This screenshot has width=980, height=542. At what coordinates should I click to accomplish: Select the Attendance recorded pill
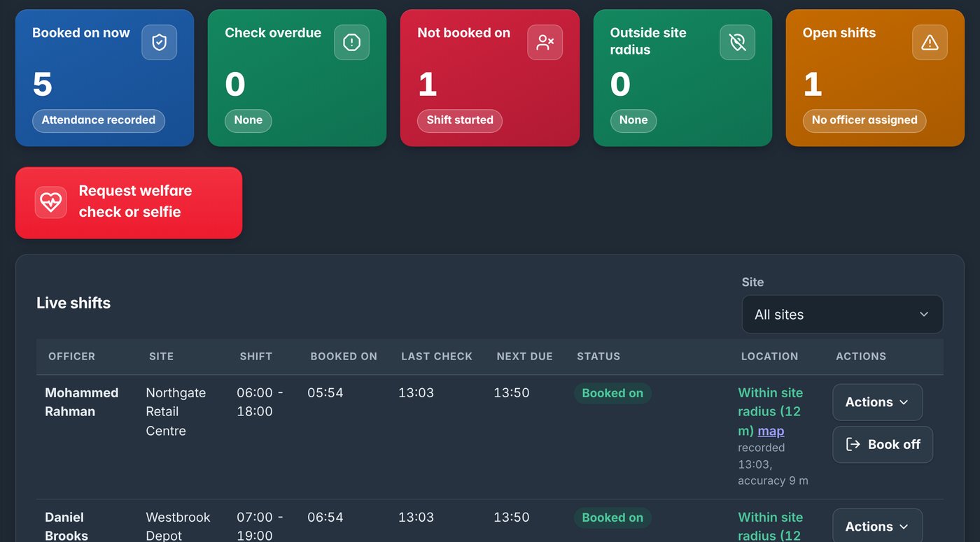(x=99, y=120)
